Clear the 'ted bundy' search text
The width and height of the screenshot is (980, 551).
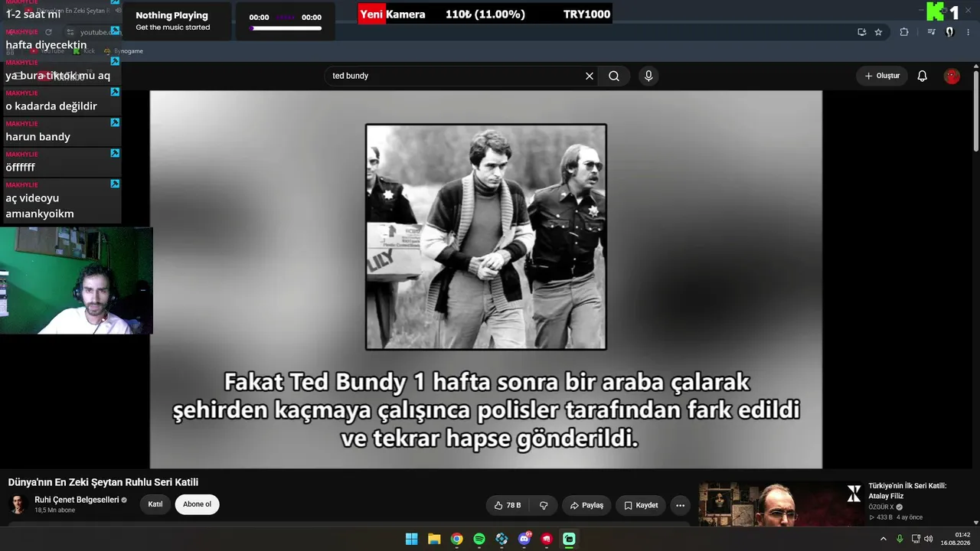[x=590, y=76]
